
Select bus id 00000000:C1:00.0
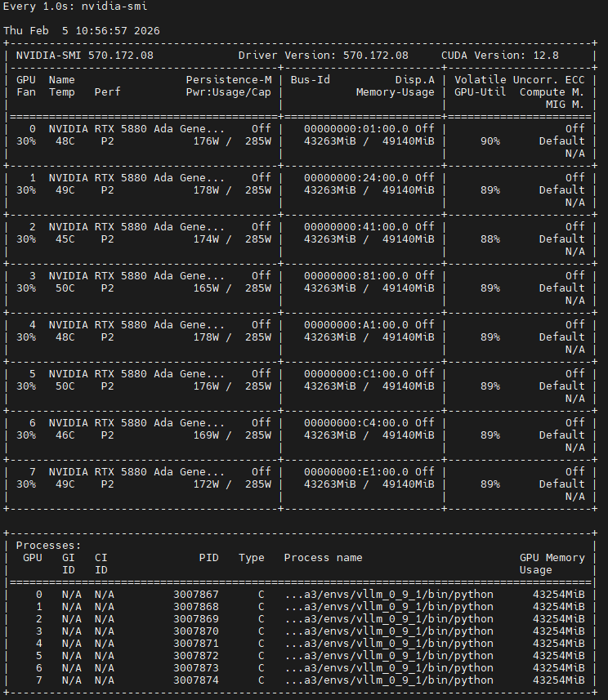tap(356, 374)
